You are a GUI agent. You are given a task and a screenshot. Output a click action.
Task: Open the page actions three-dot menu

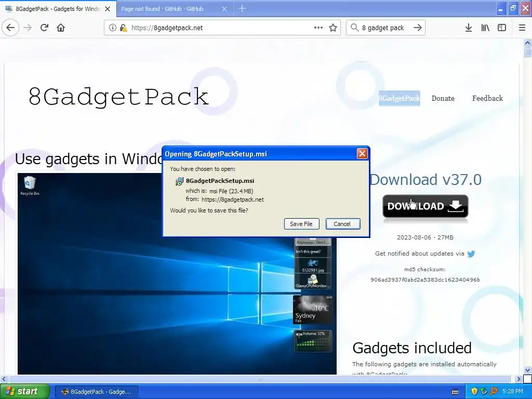pos(318,28)
